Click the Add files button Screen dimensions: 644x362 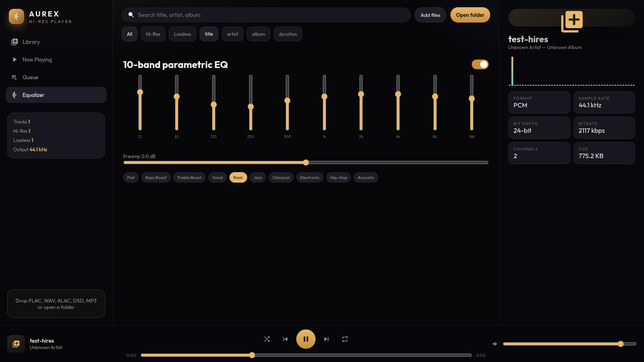(430, 15)
